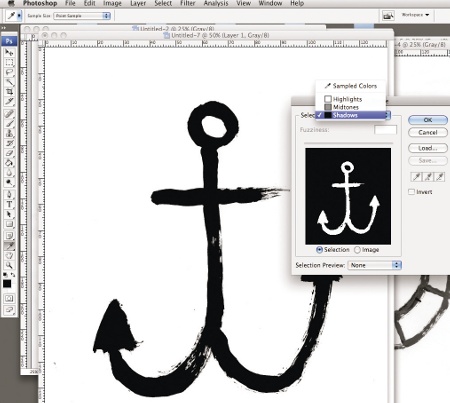Click the Add to Sample eyedropper

click(x=428, y=177)
